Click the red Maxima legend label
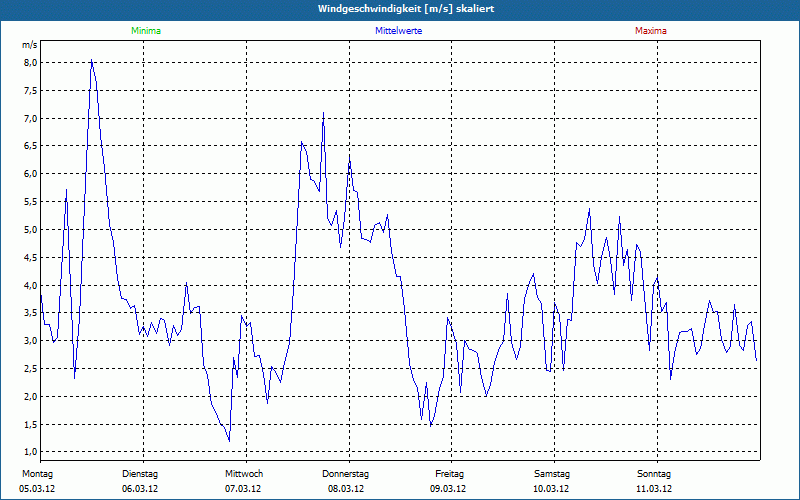The image size is (800, 500). click(x=651, y=31)
